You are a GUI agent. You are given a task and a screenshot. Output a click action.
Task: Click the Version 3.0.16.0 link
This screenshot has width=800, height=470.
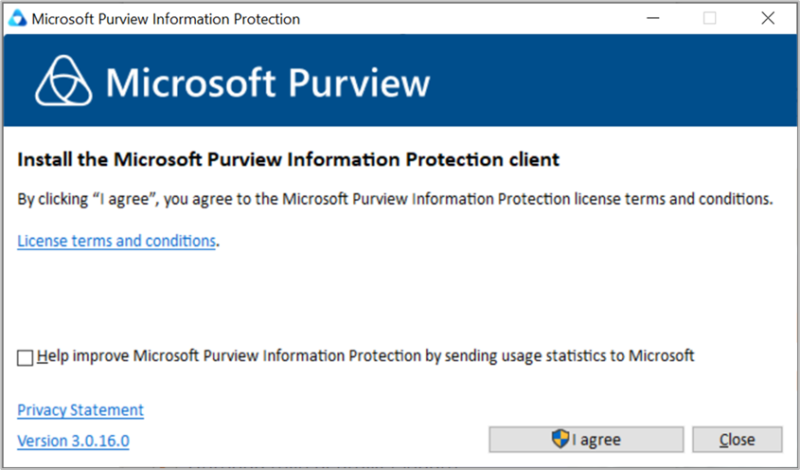pos(73,440)
